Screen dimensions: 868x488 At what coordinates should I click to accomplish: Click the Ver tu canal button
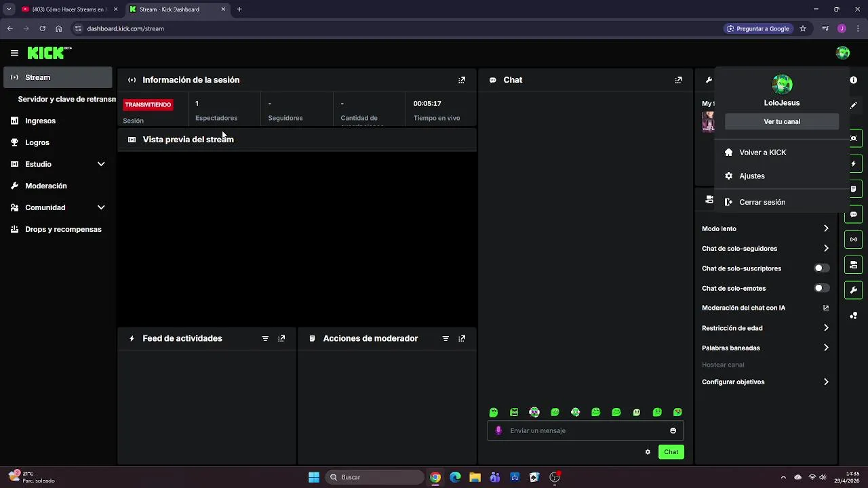tap(782, 122)
